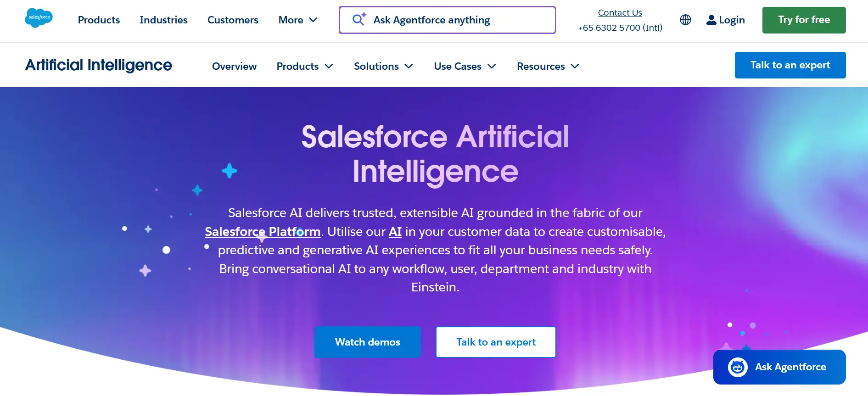This screenshot has height=396, width=868.
Task: Click the search sparkle icon in Agentforce bar
Action: click(x=358, y=20)
